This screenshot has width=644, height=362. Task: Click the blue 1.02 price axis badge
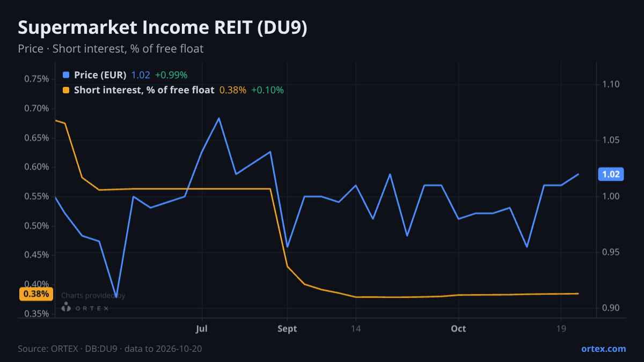pos(611,174)
